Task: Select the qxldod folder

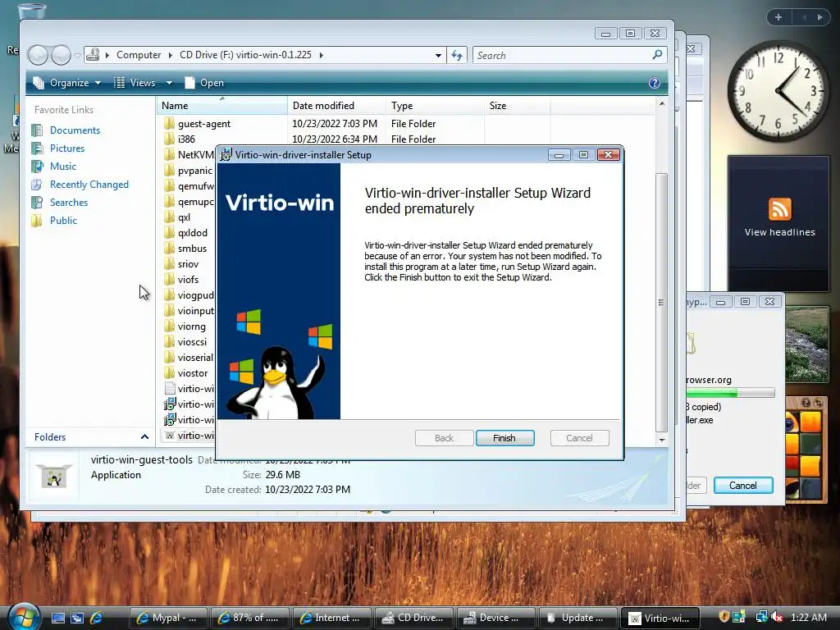Action: 192,232
